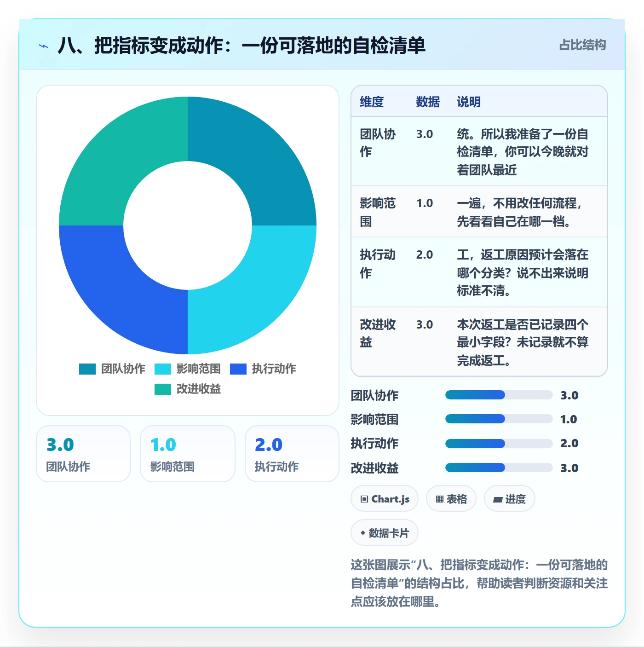Screen dimensions: 644x647
Task: Toggle the 团队协作 legend color swatch
Action: 87,369
